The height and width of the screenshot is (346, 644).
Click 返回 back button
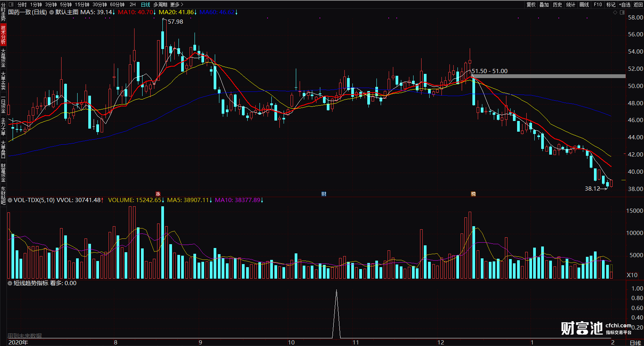(x=638, y=5)
